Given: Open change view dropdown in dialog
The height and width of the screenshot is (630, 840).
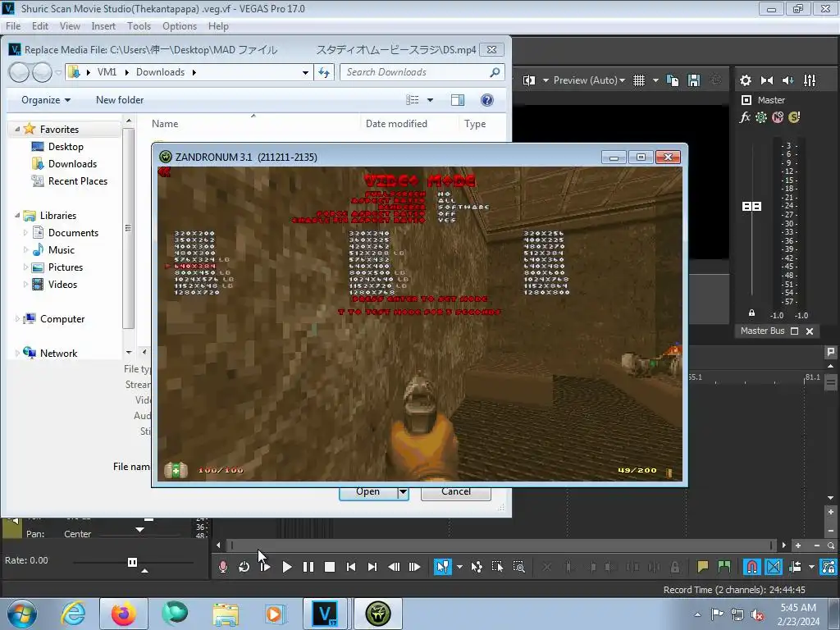Looking at the screenshot, I should point(430,100).
